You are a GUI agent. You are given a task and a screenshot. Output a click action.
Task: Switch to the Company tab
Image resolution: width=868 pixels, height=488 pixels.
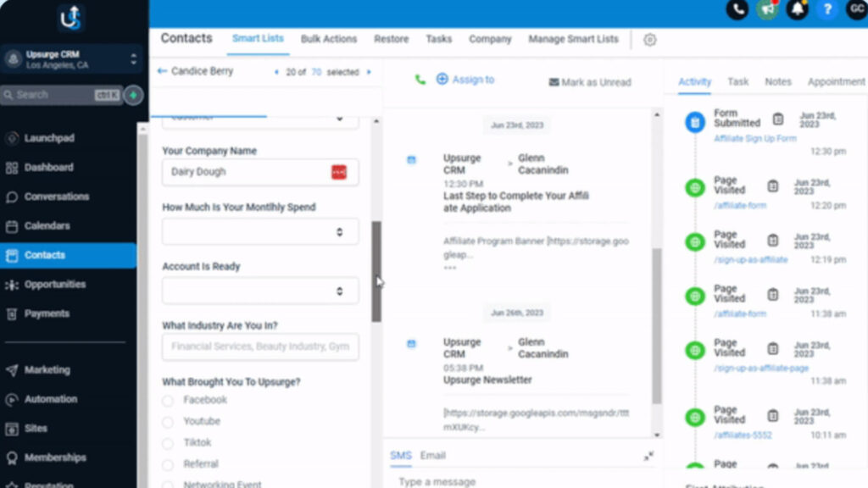point(490,39)
